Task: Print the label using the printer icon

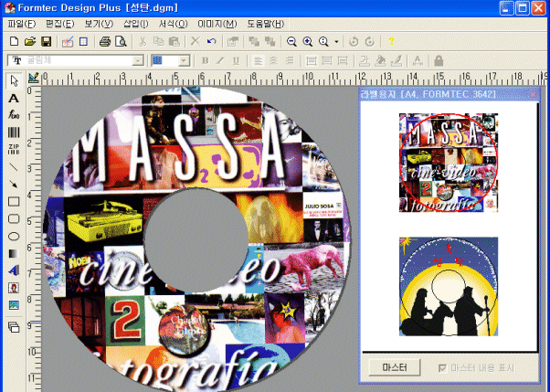Action: (105, 41)
